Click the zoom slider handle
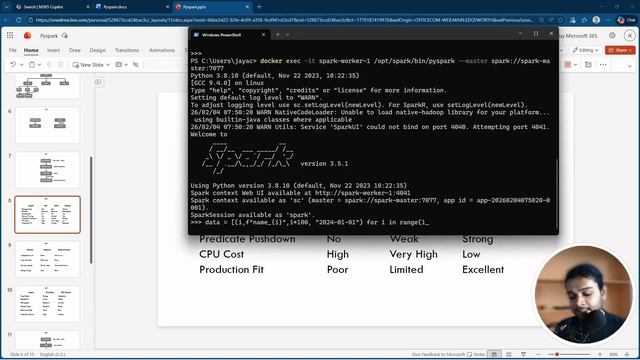Screen dimensions: 640x360 tap(557, 355)
